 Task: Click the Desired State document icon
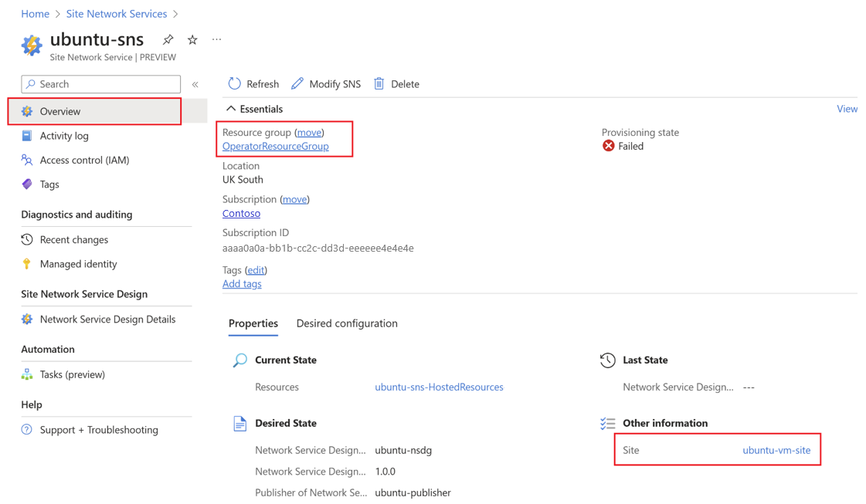239,424
